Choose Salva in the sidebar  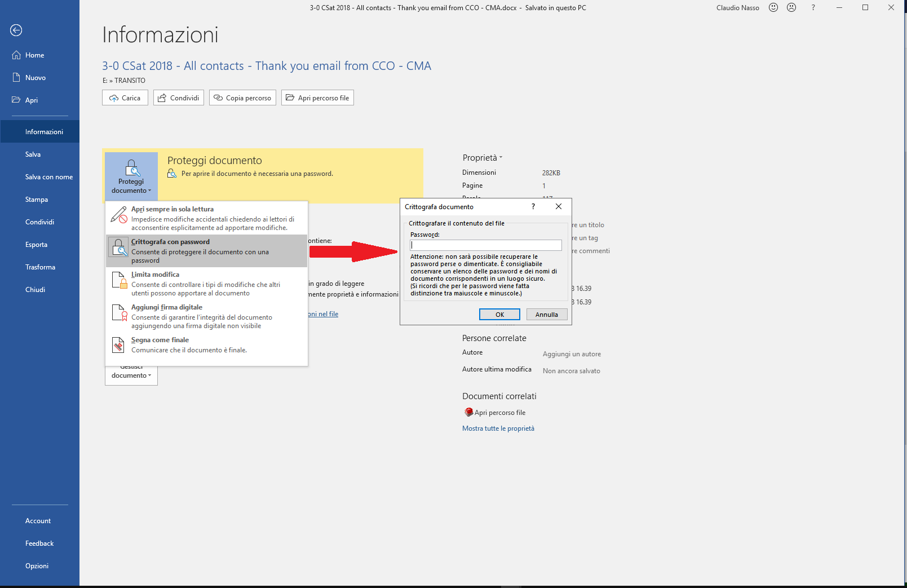[39, 154]
